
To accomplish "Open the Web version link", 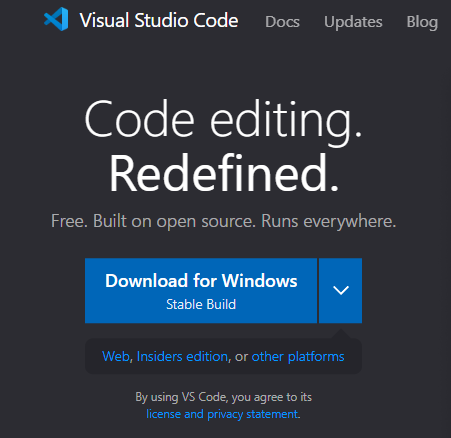I will click(x=116, y=356).
